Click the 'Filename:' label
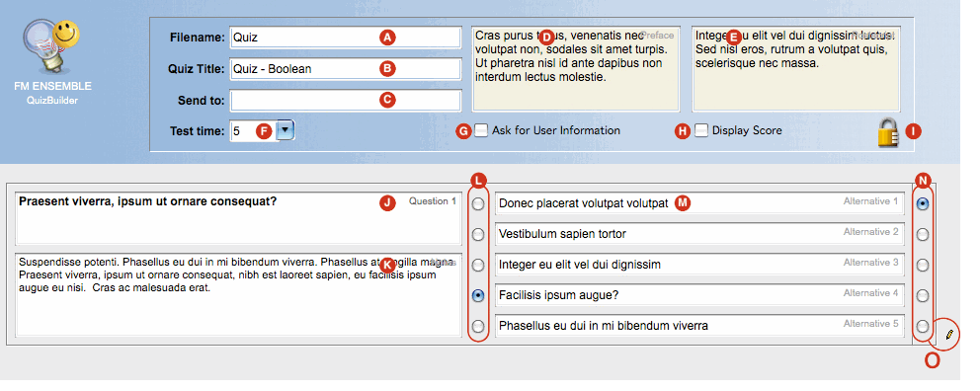This screenshot has width=980, height=391. tap(197, 38)
